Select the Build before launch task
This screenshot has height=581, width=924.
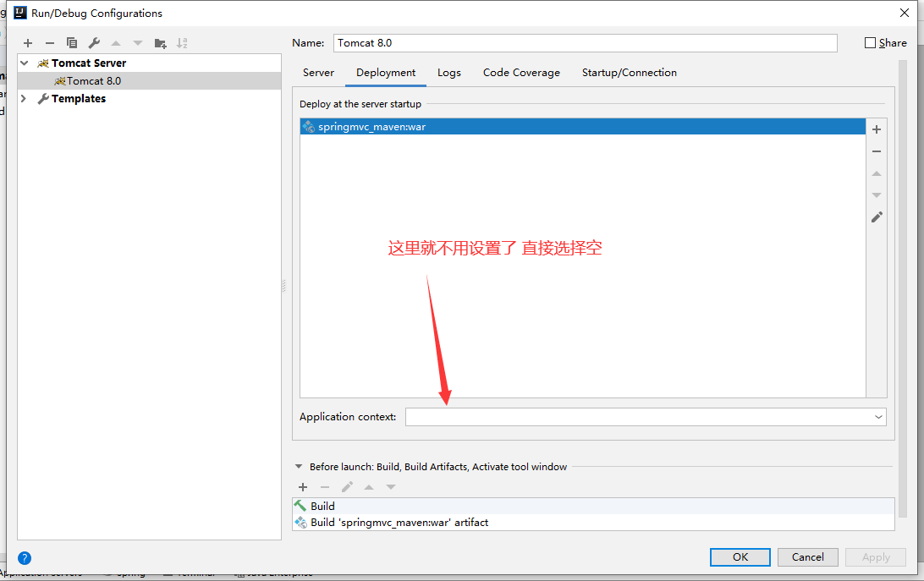[593, 507]
